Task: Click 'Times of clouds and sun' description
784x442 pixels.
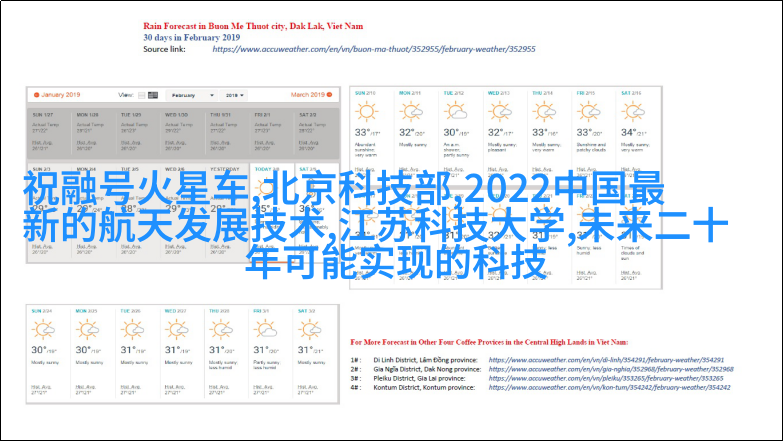Action: pyautogui.click(x=633, y=253)
